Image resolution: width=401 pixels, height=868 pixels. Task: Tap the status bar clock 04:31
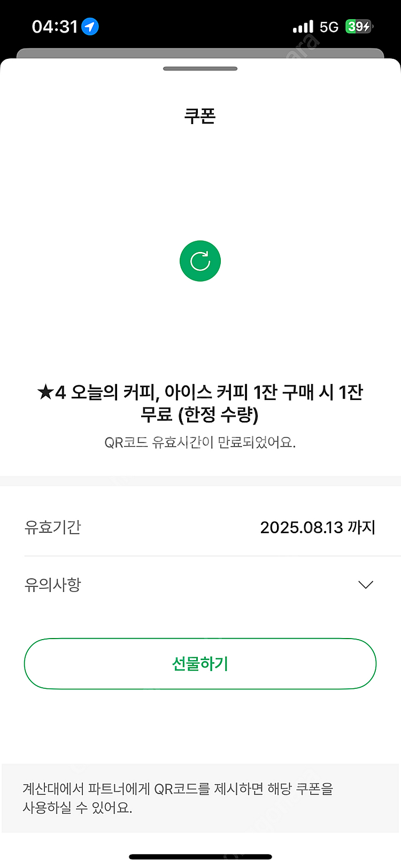(x=55, y=26)
